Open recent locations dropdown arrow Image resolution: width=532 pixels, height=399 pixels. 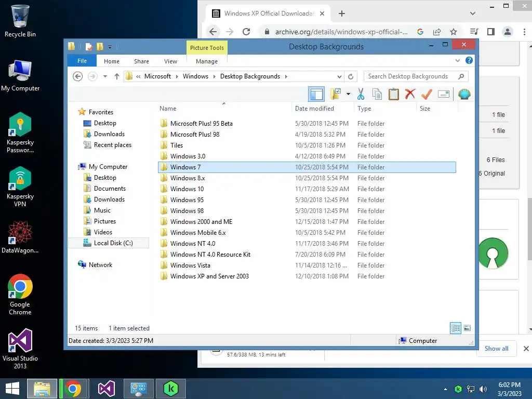click(x=105, y=76)
